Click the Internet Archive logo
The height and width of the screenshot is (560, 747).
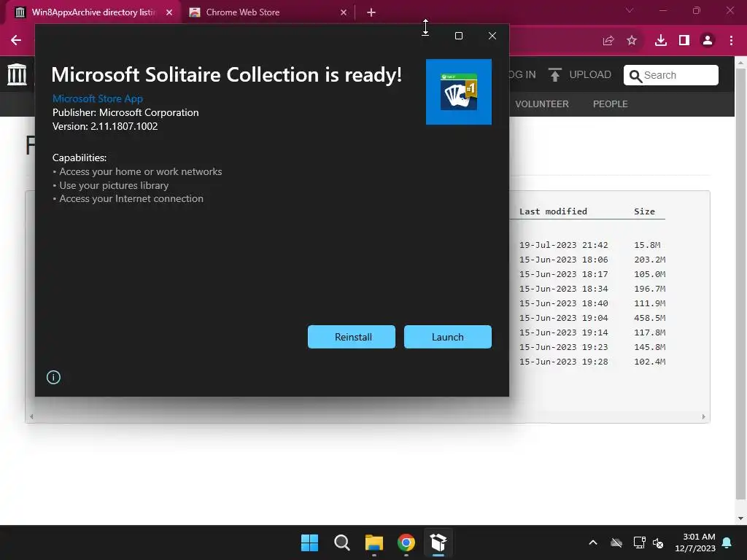[x=18, y=74]
